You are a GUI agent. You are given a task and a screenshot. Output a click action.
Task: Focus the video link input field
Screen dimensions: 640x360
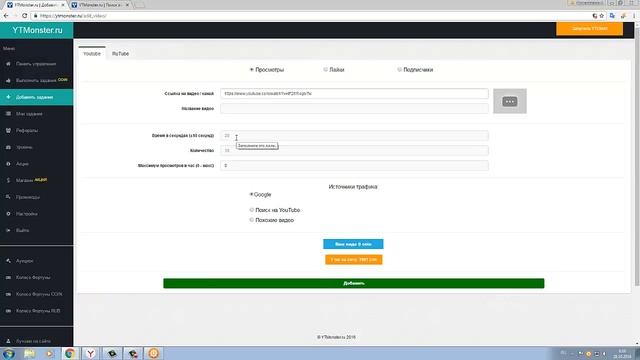(x=354, y=93)
